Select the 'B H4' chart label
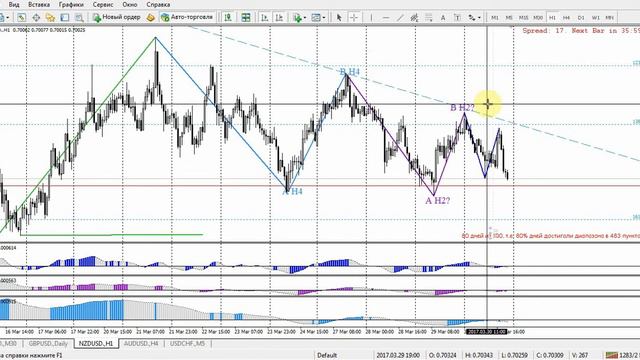 pyautogui.click(x=350, y=72)
